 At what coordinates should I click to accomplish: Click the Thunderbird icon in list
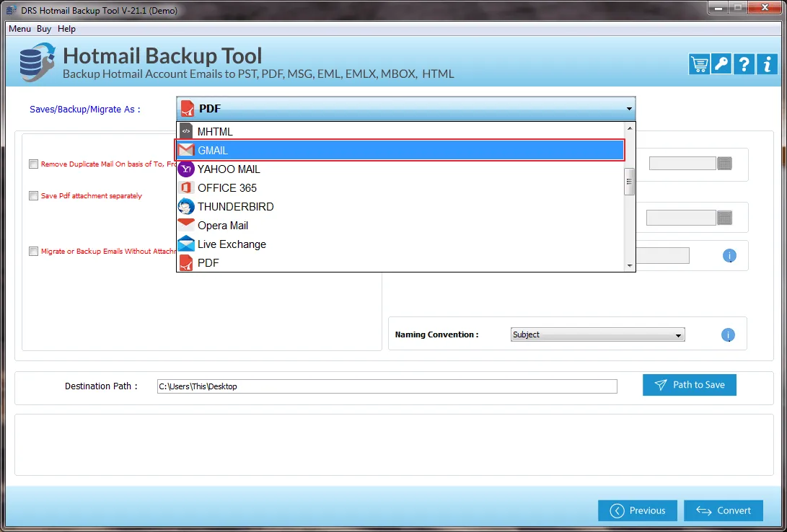tap(186, 207)
